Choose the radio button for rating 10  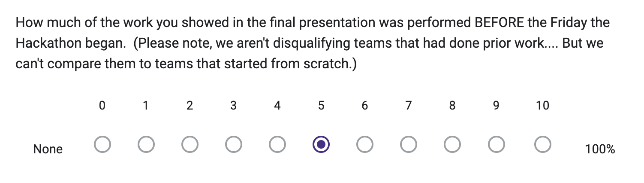coord(543,145)
